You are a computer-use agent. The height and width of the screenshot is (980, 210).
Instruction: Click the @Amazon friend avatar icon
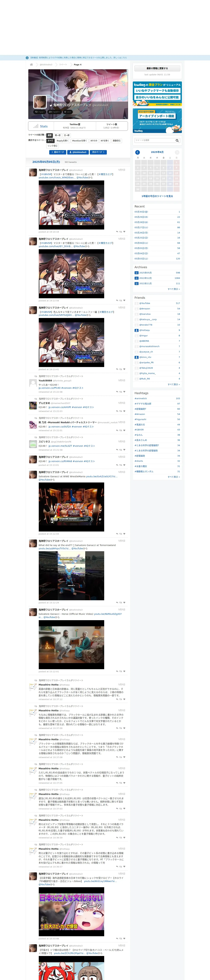136,309
